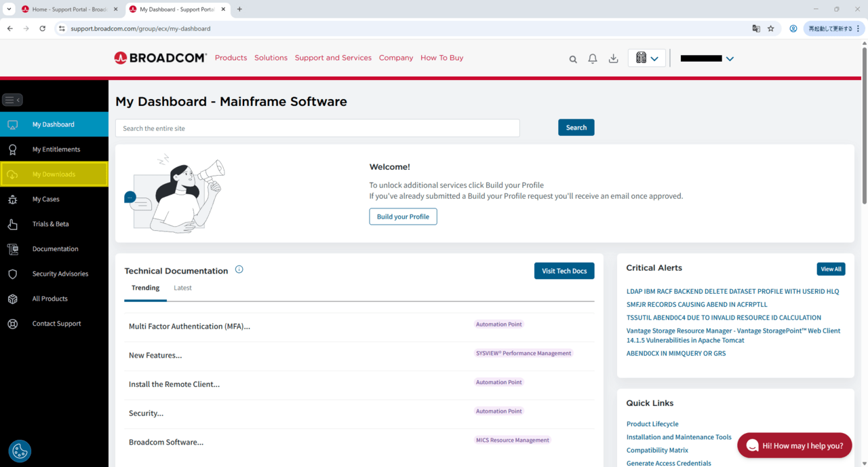Viewport: 868px width, 467px height.
Task: Open notifications bell icon
Action: 593,59
